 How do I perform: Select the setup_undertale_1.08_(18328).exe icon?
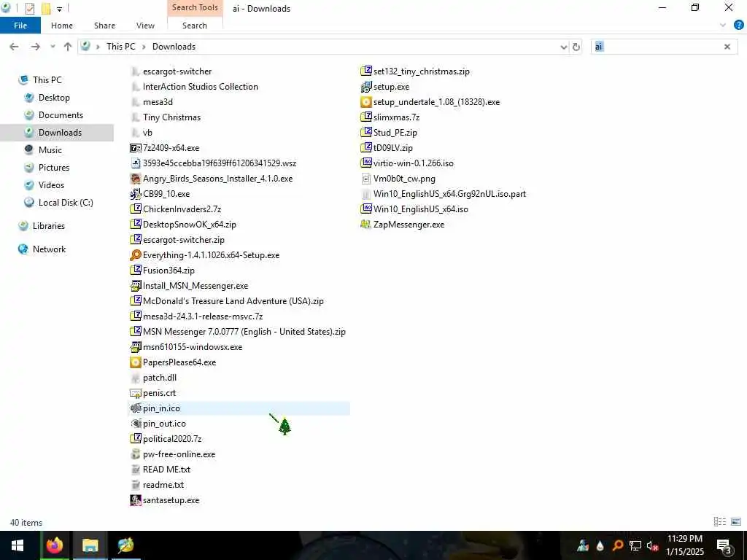click(x=366, y=102)
